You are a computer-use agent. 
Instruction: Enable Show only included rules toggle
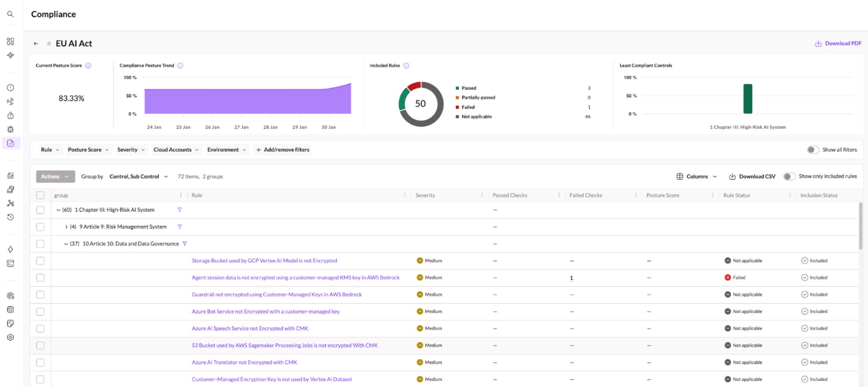[789, 176]
